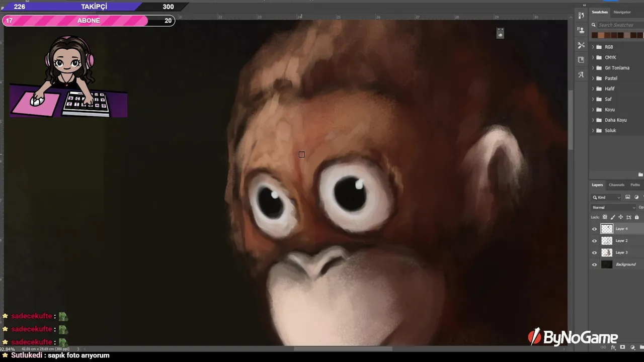Image resolution: width=644 pixels, height=362 pixels.
Task: Switch to the Paths tab
Action: pyautogui.click(x=635, y=185)
